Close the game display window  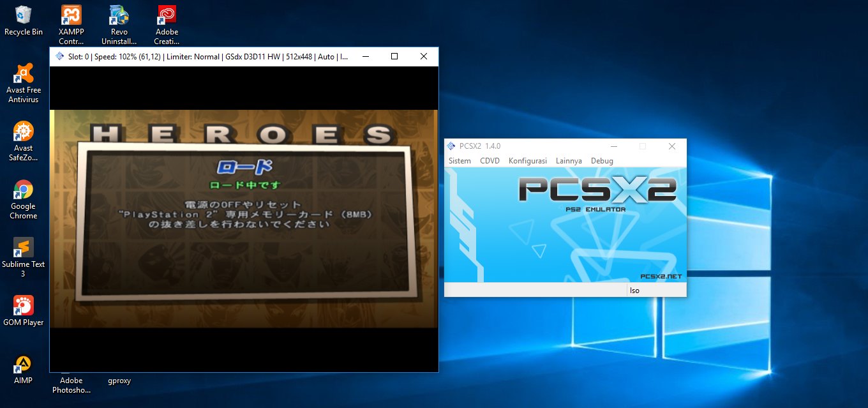pyautogui.click(x=424, y=56)
